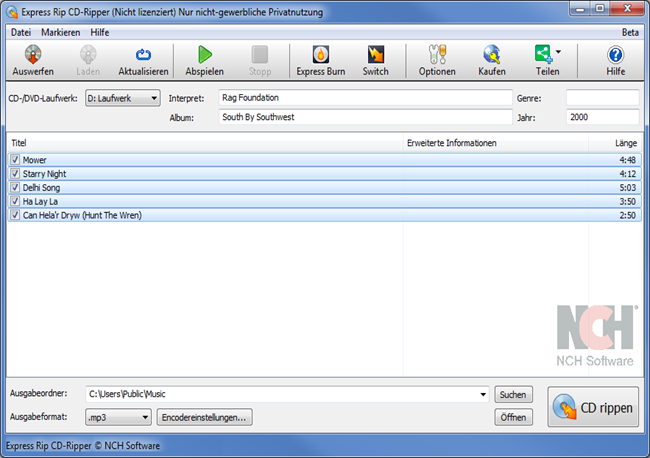
Task: Expand the Teilen dropdown arrow
Action: tap(558, 52)
